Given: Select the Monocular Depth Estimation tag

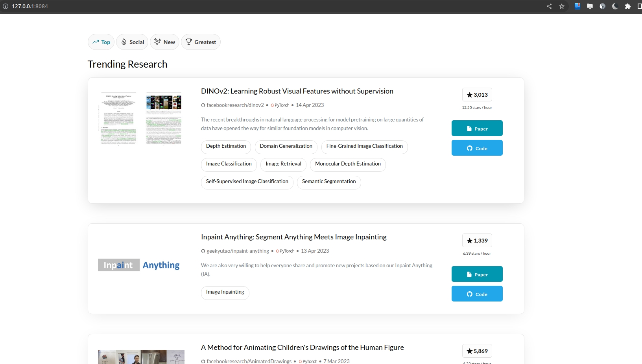Looking at the screenshot, I should click(x=348, y=164).
